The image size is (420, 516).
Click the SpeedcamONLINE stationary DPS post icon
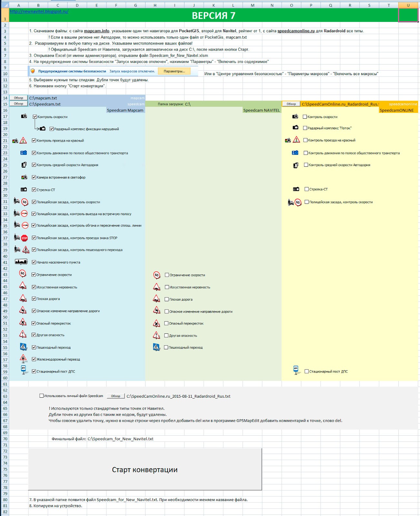tap(296, 370)
